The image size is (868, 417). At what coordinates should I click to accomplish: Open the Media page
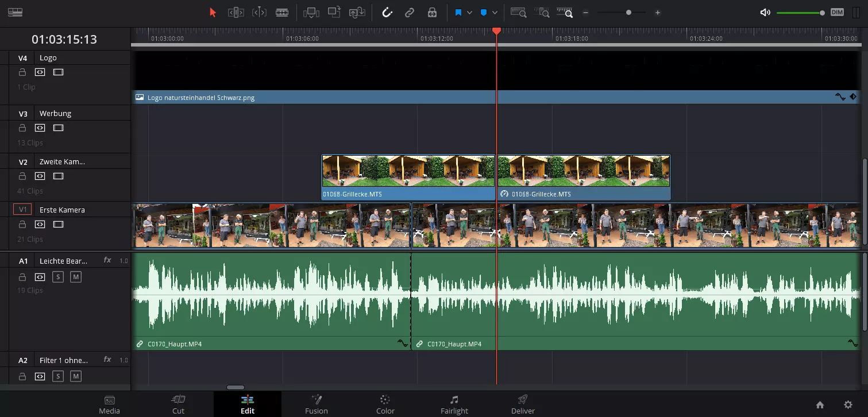tap(109, 404)
